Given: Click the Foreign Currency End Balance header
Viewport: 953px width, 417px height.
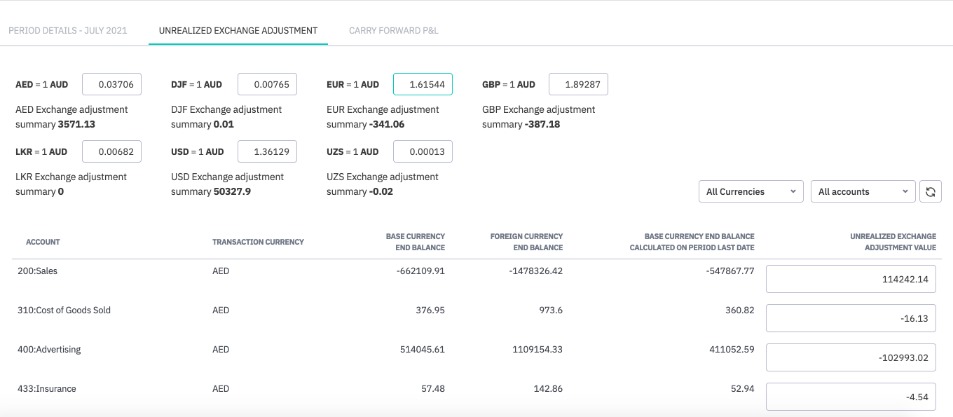Looking at the screenshot, I should point(526,242).
